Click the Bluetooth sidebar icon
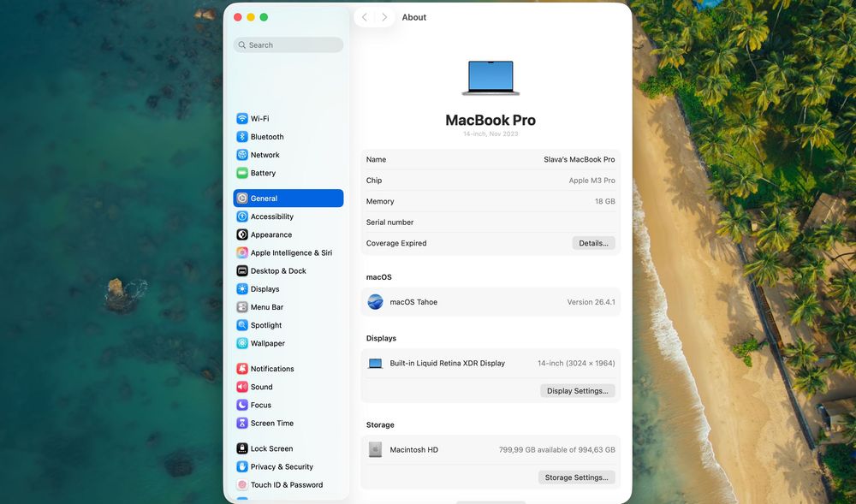The height and width of the screenshot is (504, 856). click(x=242, y=136)
